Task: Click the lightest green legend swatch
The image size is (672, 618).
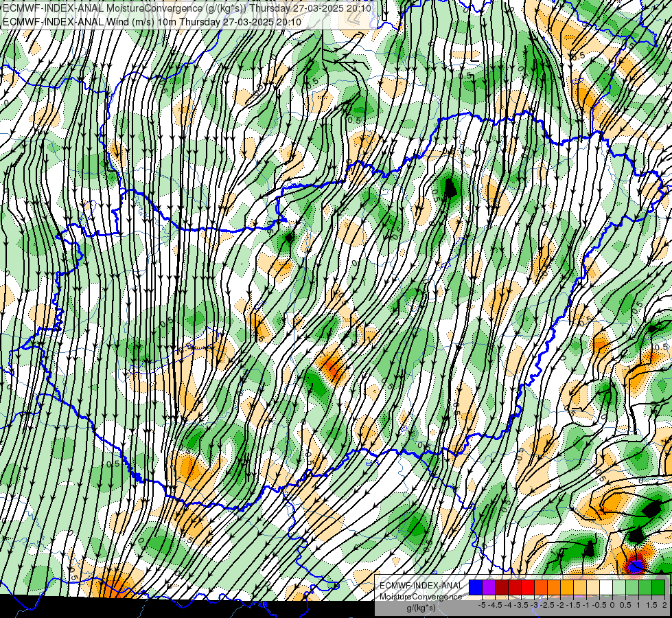Action: [619, 588]
